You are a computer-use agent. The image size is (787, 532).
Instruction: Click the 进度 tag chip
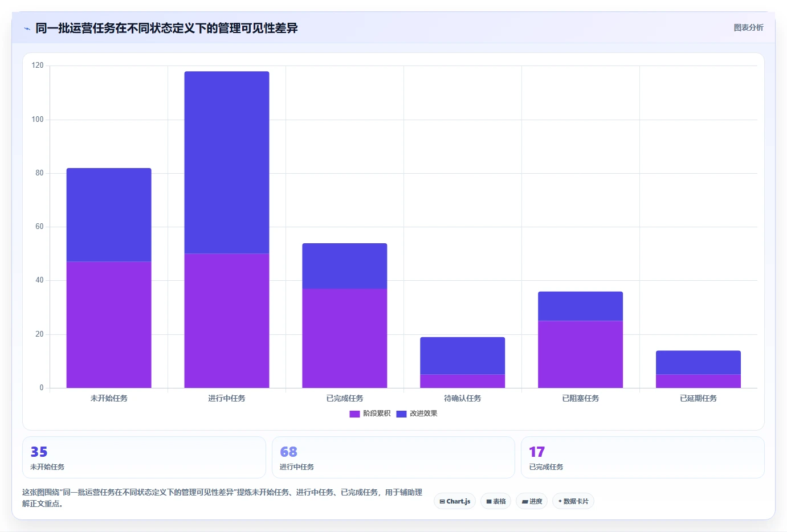click(x=532, y=501)
